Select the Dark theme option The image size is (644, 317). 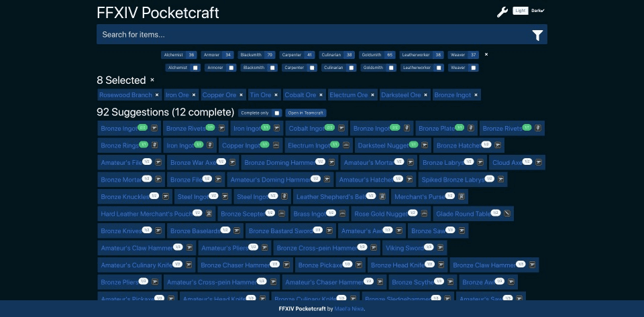[537, 11]
